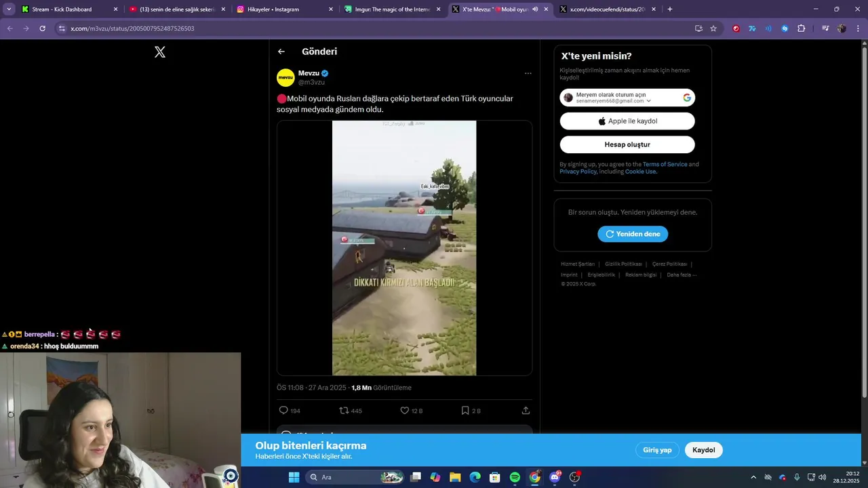Viewport: 868px width, 488px height.
Task: Open Cookie Use link
Action: [640, 171]
